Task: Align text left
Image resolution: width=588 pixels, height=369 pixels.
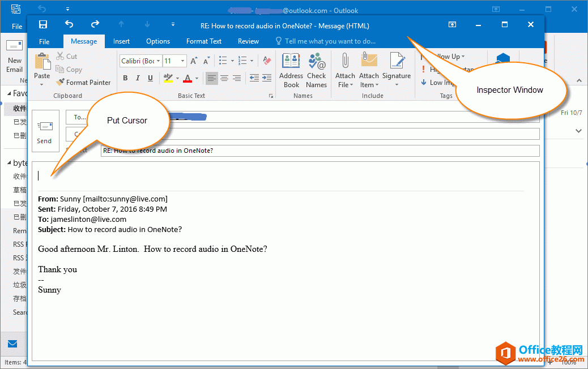Action: (212, 78)
